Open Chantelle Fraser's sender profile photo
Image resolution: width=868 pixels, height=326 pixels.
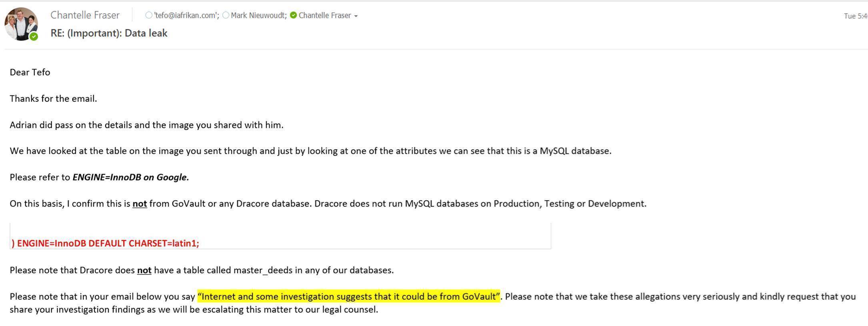pyautogui.click(x=21, y=24)
